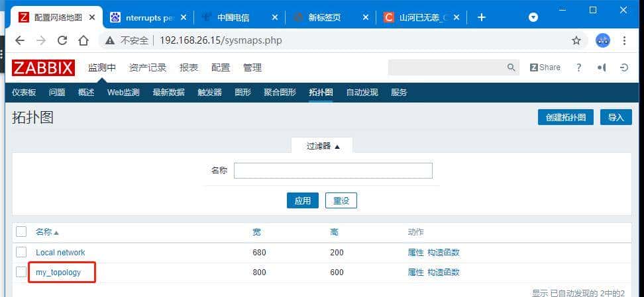This screenshot has width=644, height=297.
Task: Open 属性 for my_topology
Action: pos(415,272)
